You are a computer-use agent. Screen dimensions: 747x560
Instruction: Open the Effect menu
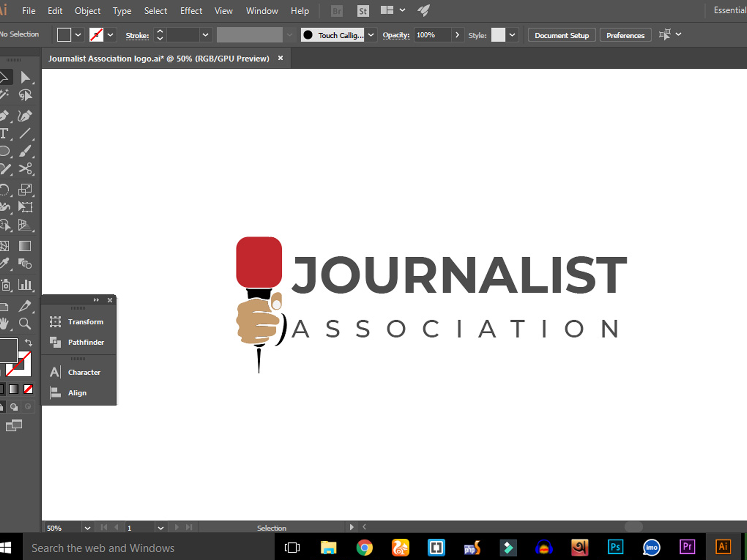[191, 11]
